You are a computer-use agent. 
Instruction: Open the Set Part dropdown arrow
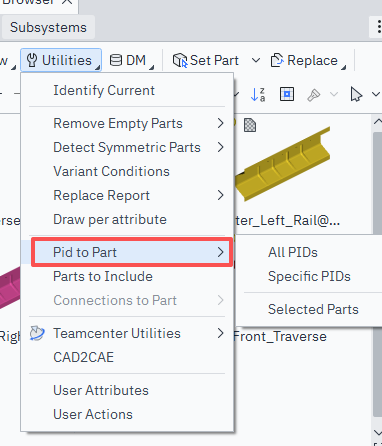click(x=256, y=61)
